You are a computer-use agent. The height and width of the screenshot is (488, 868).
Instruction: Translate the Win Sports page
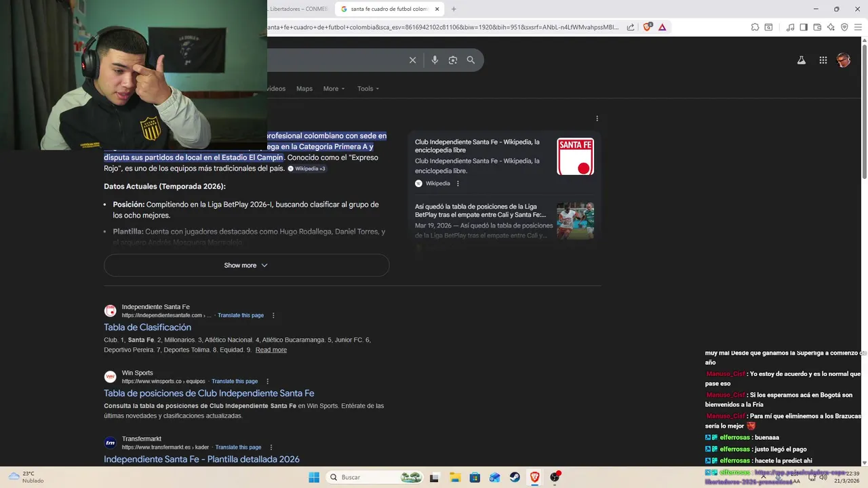coord(235,381)
